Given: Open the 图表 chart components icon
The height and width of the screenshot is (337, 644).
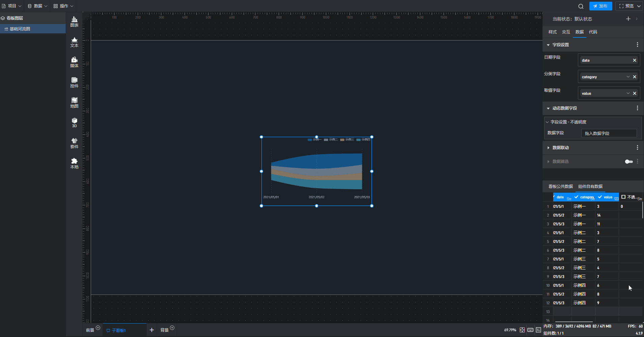Looking at the screenshot, I should click(x=74, y=22).
